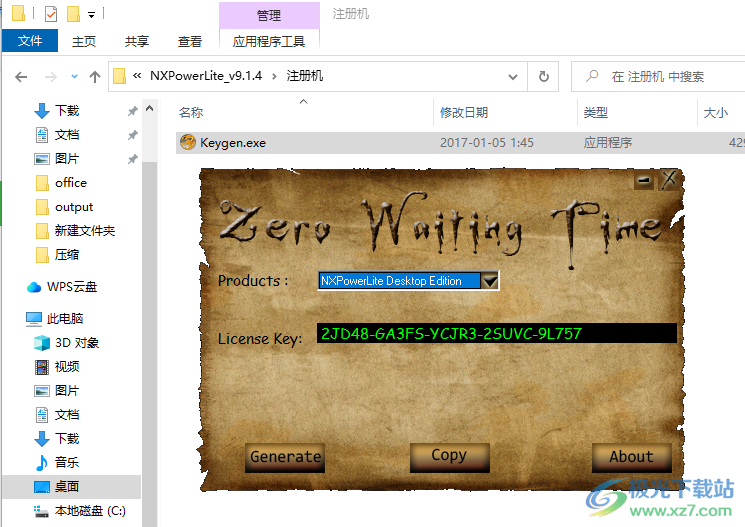
Task: Click the navigation pane scrollbar thumb
Action: point(150,345)
